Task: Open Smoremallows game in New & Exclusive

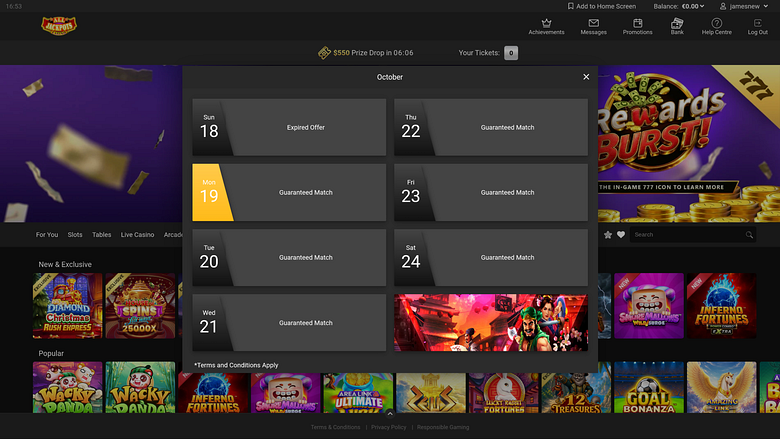Action: click(x=649, y=306)
